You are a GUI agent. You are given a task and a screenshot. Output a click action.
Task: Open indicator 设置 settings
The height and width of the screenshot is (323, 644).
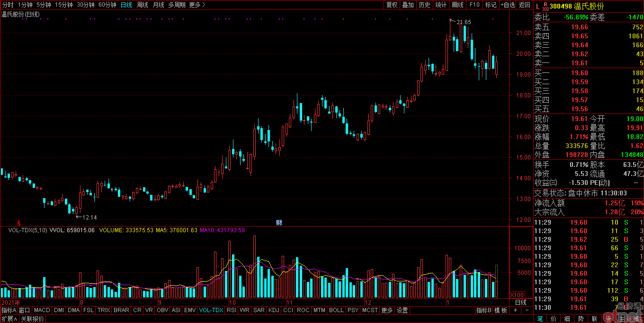[x=402, y=310]
